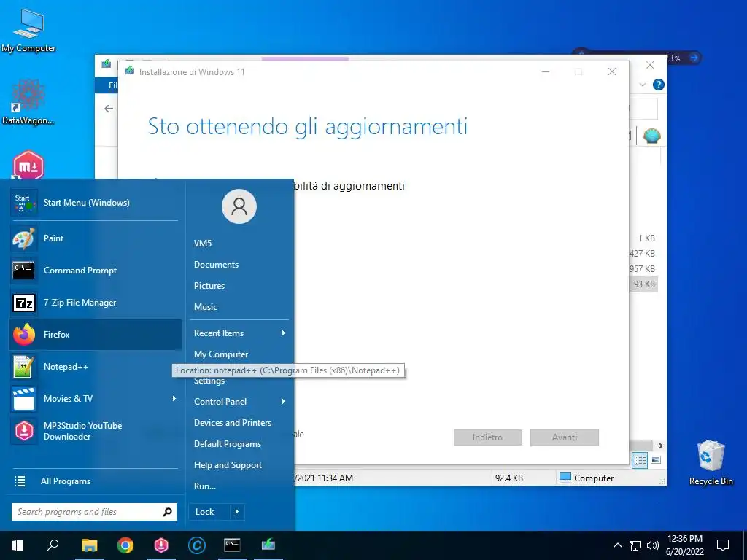The height and width of the screenshot is (560, 747).
Task: Launch Paint from the start menu
Action: pos(96,238)
